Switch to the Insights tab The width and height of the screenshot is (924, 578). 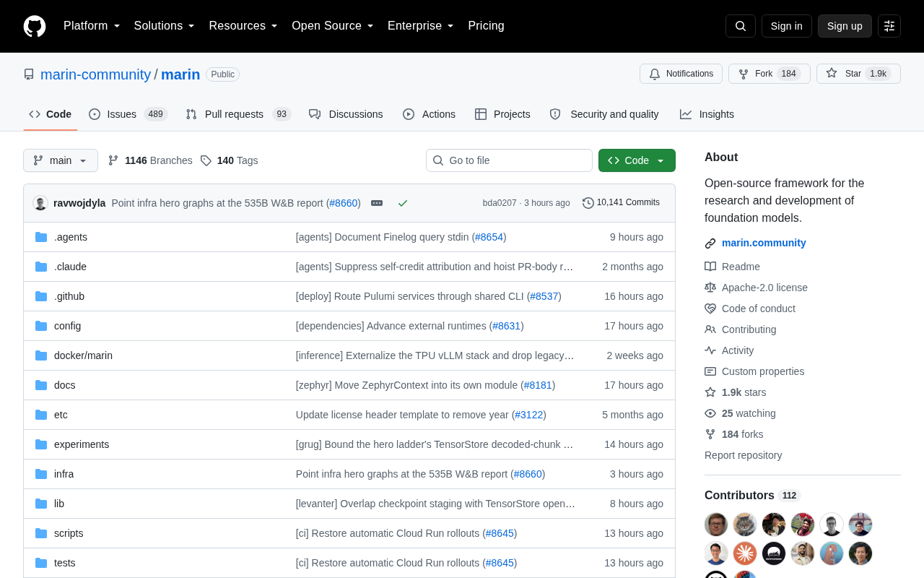pos(707,114)
